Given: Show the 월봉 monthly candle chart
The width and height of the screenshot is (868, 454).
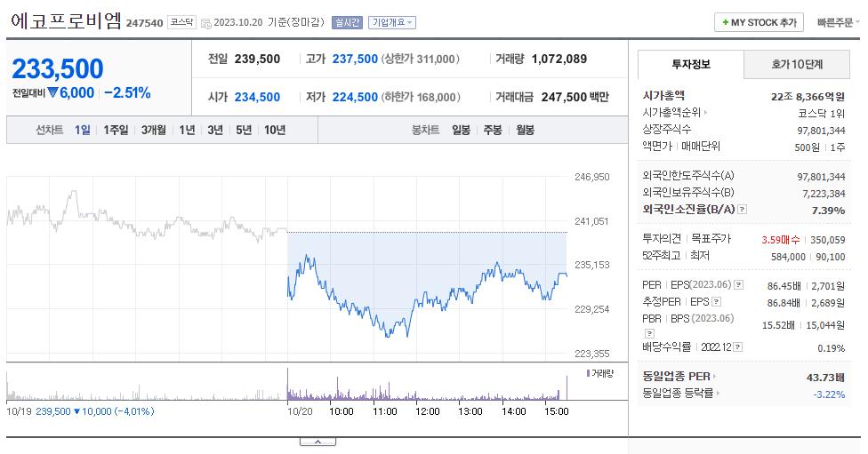Looking at the screenshot, I should tap(525, 130).
